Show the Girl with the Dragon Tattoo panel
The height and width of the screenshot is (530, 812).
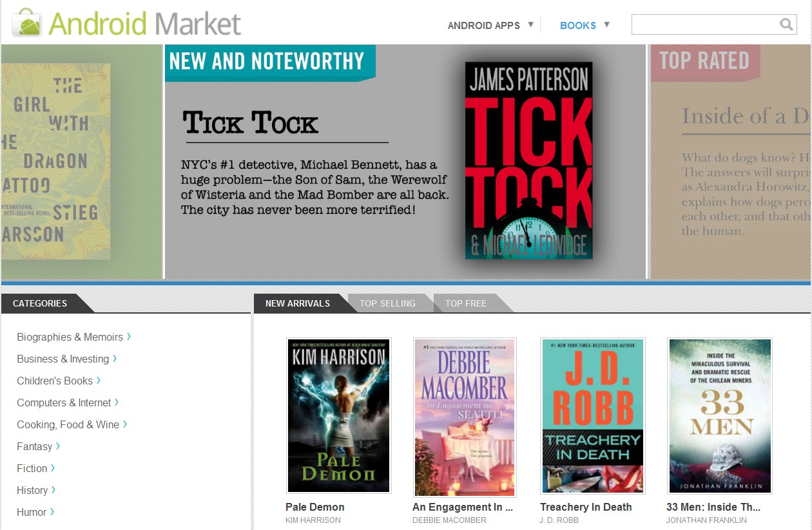pos(81,161)
